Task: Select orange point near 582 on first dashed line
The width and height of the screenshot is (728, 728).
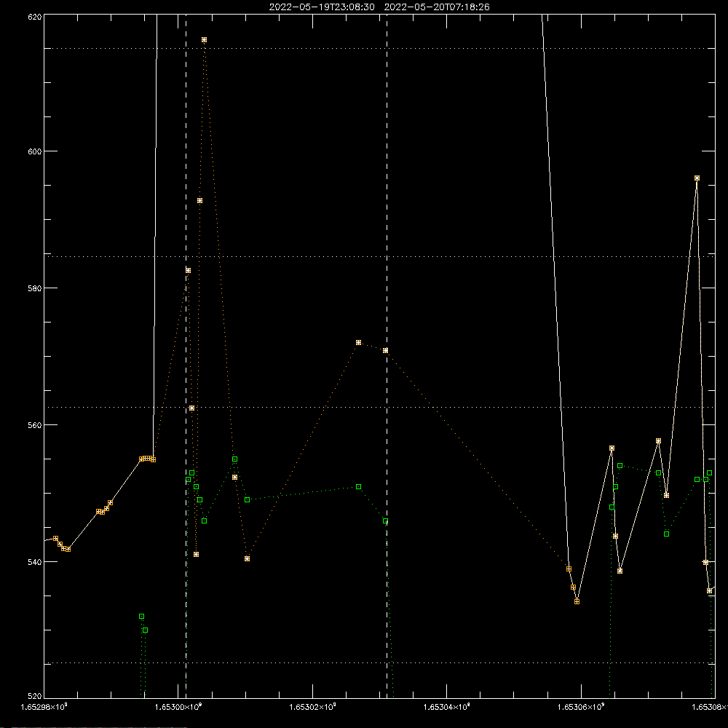Action: tap(188, 270)
